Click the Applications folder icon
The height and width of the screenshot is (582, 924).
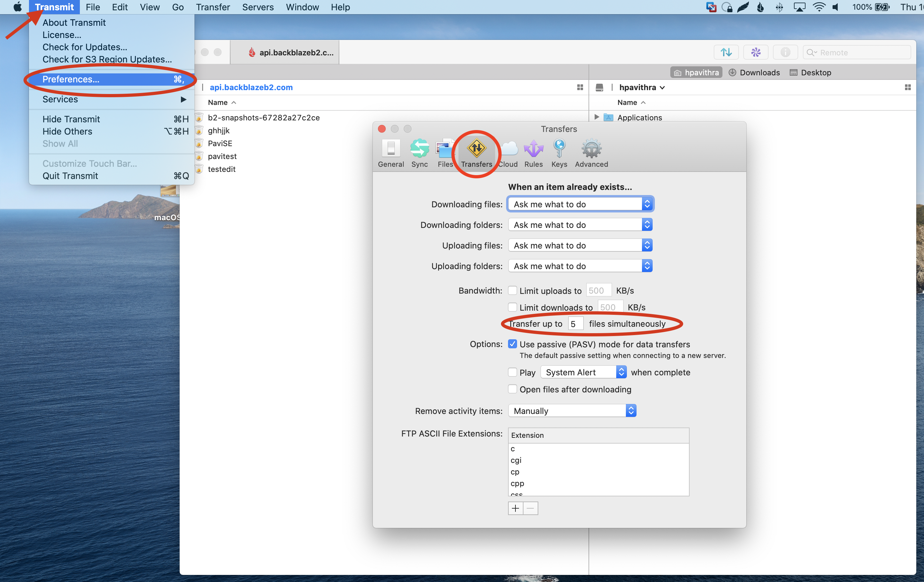pos(608,117)
